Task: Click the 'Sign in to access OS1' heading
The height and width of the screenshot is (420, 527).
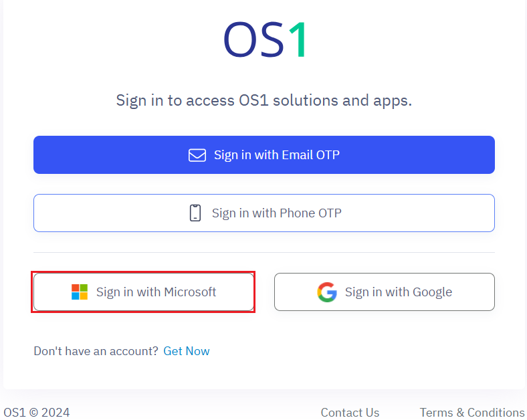Action: coord(264,100)
